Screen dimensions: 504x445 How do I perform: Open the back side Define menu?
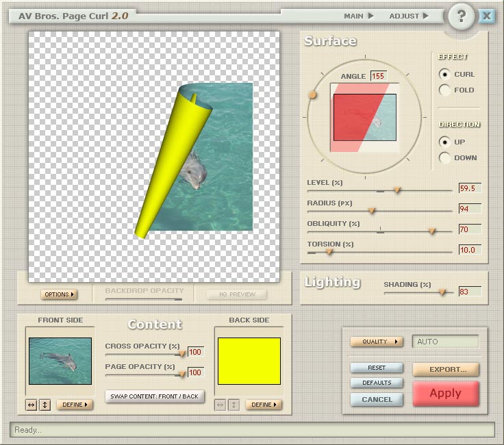(264, 405)
